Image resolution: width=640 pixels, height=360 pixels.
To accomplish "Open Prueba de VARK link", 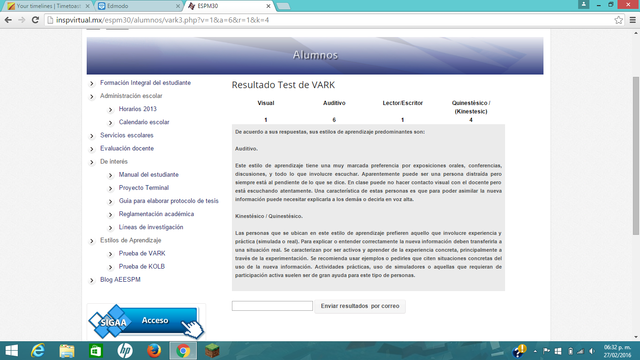I will 142,253.
